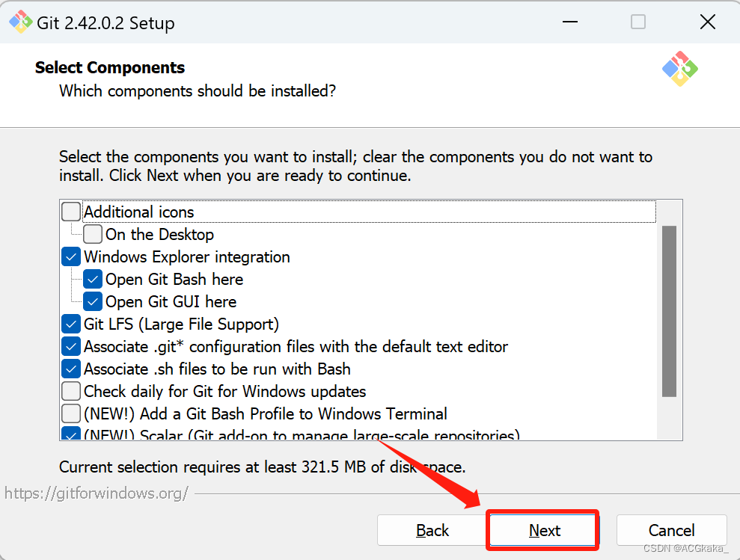Click the Git logo icon in the title bar

pyautogui.click(x=21, y=22)
